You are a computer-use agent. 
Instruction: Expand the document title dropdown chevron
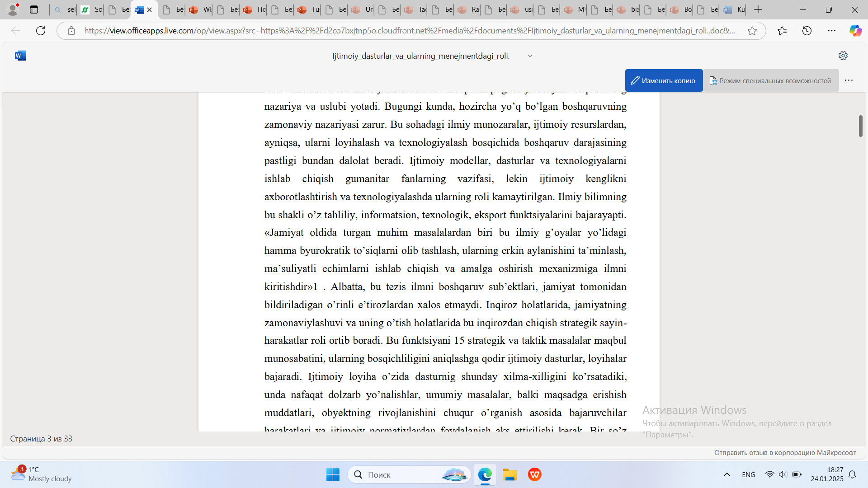pyautogui.click(x=530, y=56)
